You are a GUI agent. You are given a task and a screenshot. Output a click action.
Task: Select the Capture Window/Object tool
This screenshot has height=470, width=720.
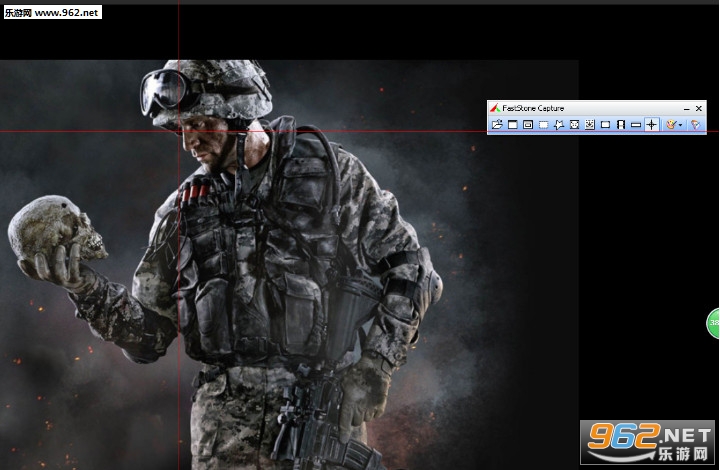point(528,124)
